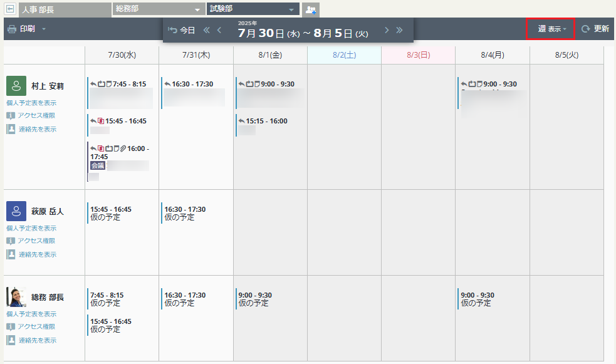Open the 週 表示 view dropdown
The height and width of the screenshot is (364, 616).
coord(550,29)
